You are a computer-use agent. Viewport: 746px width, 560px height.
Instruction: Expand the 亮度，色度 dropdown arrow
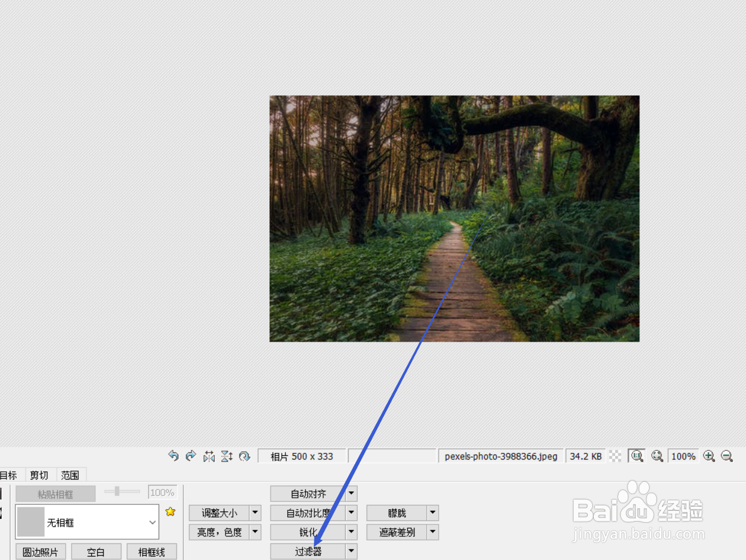click(x=255, y=532)
